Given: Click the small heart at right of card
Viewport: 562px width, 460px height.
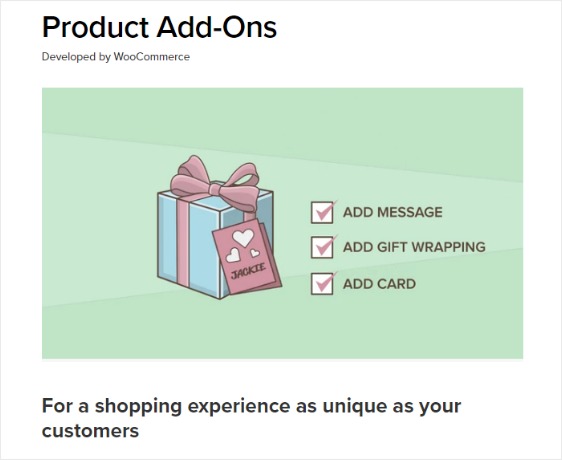Looking at the screenshot, I should [x=255, y=253].
